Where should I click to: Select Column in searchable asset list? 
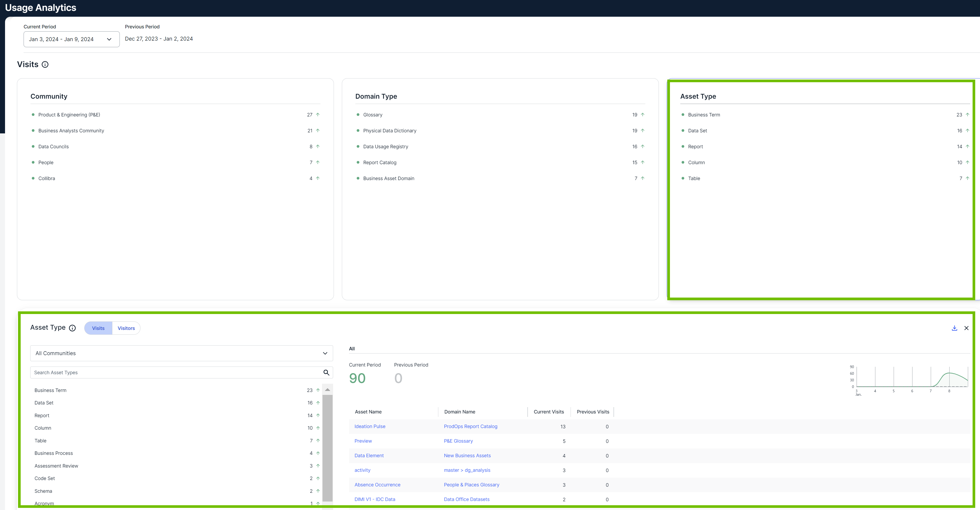point(176,428)
